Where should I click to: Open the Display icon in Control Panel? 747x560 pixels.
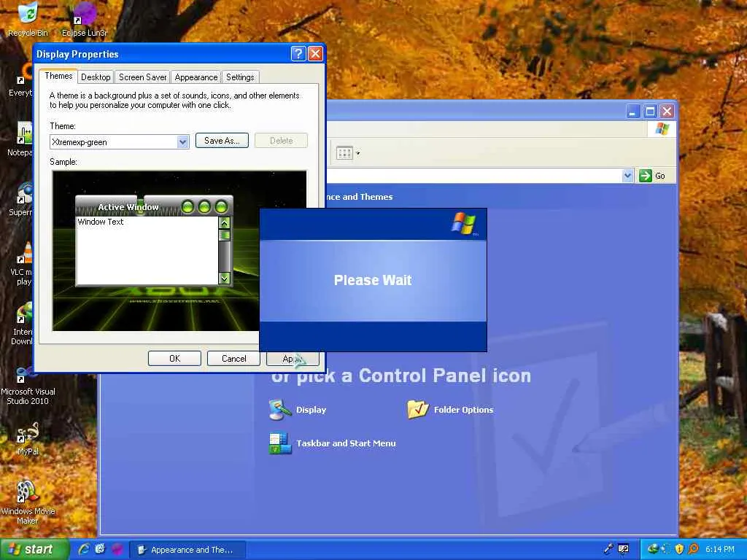click(x=279, y=410)
